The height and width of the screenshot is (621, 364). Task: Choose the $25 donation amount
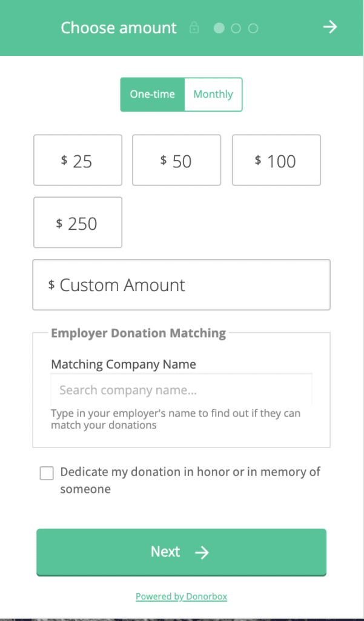pos(78,160)
